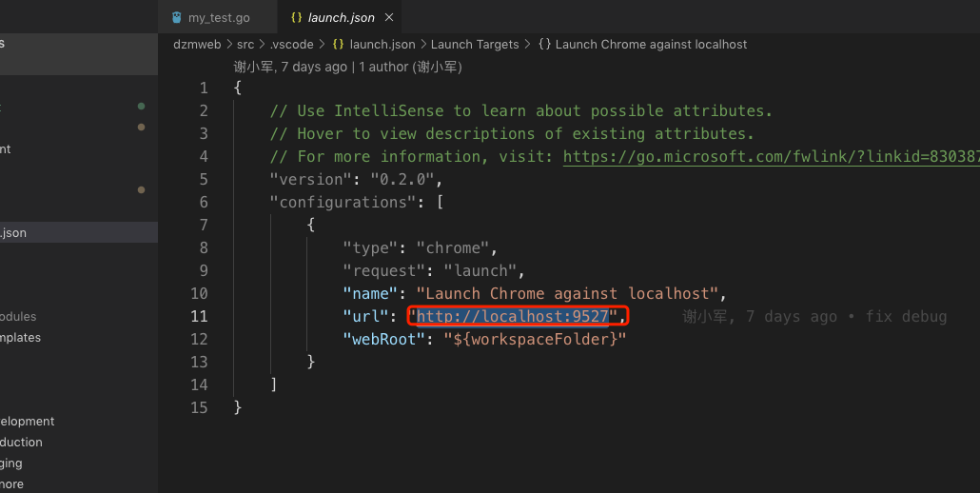Viewport: 980px width, 493px height.
Task: Switch to the my_test.go tab
Action: tap(217, 17)
